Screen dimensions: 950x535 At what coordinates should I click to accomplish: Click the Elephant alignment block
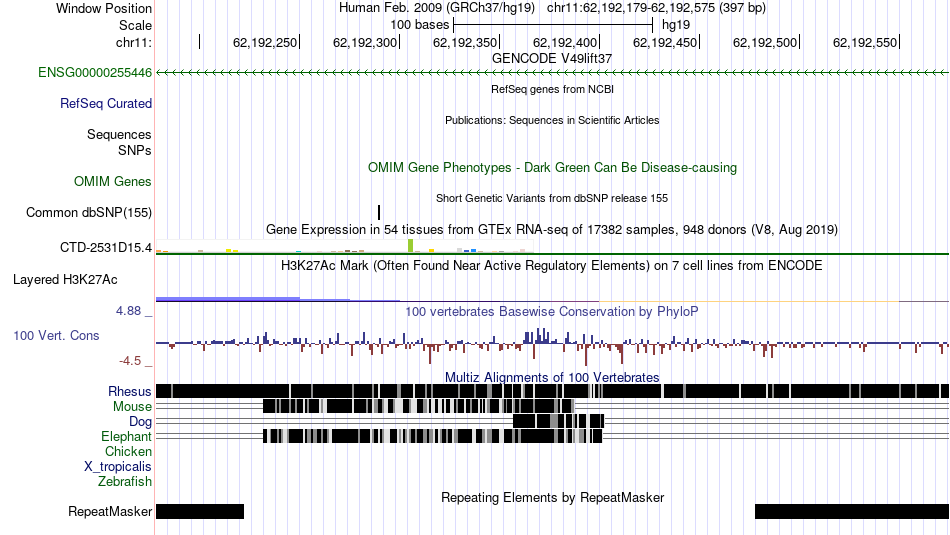pos(433,436)
